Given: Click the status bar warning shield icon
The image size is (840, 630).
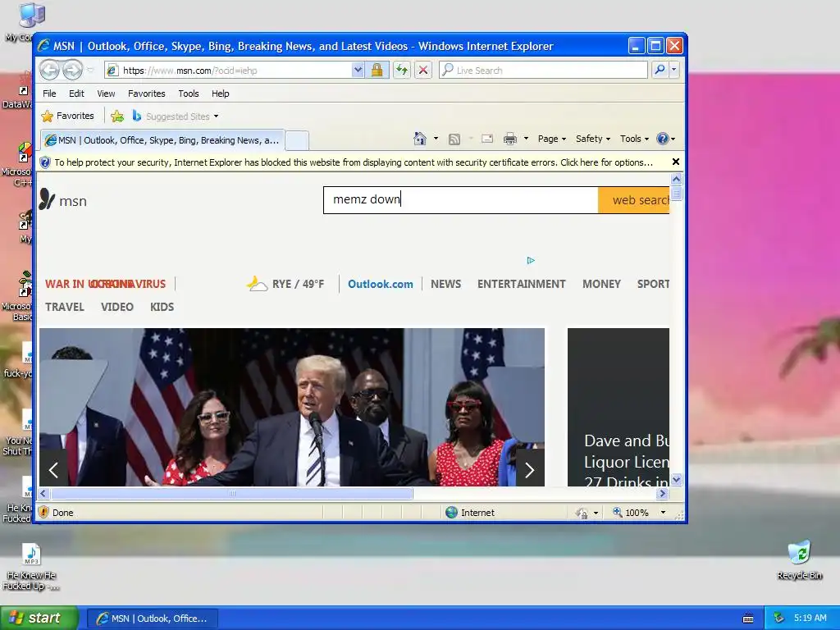Looking at the screenshot, I should click(44, 513).
